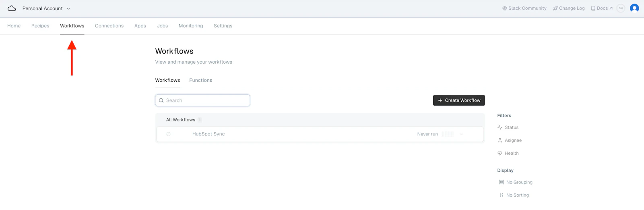644x210 pixels.
Task: Select the Workflows sub-tab under the heading
Action: pyautogui.click(x=167, y=80)
